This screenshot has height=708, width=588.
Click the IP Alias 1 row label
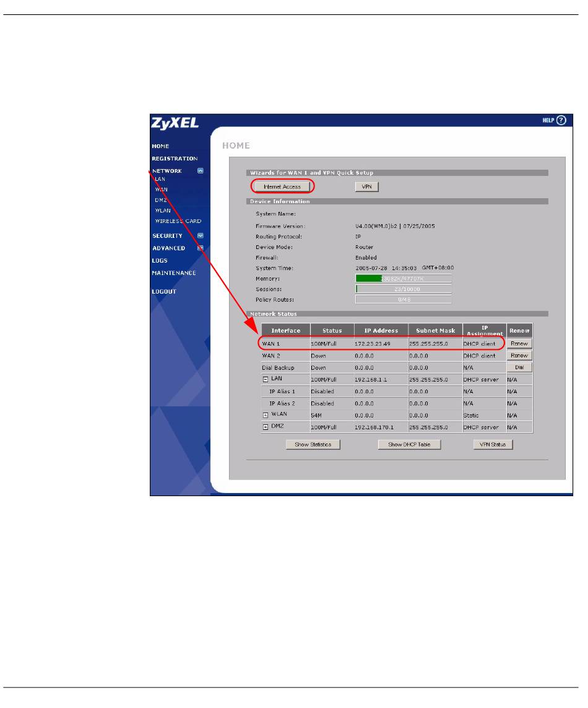[282, 391]
